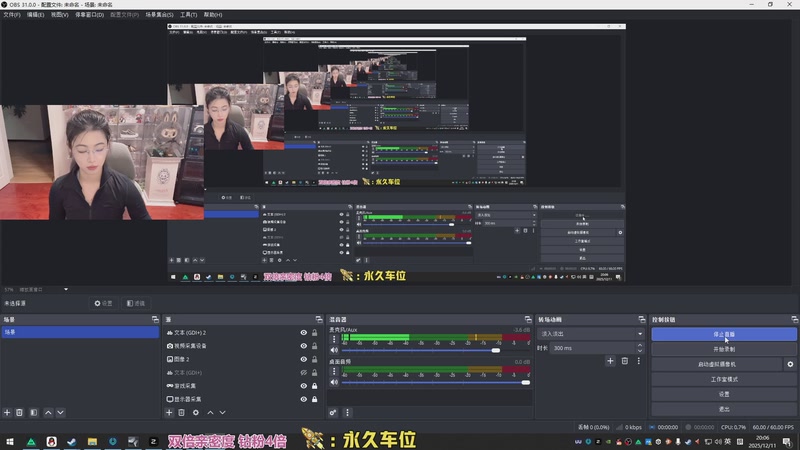Pop out the Controls dock panel
Screen dimensions: 800x450
tap(795, 319)
